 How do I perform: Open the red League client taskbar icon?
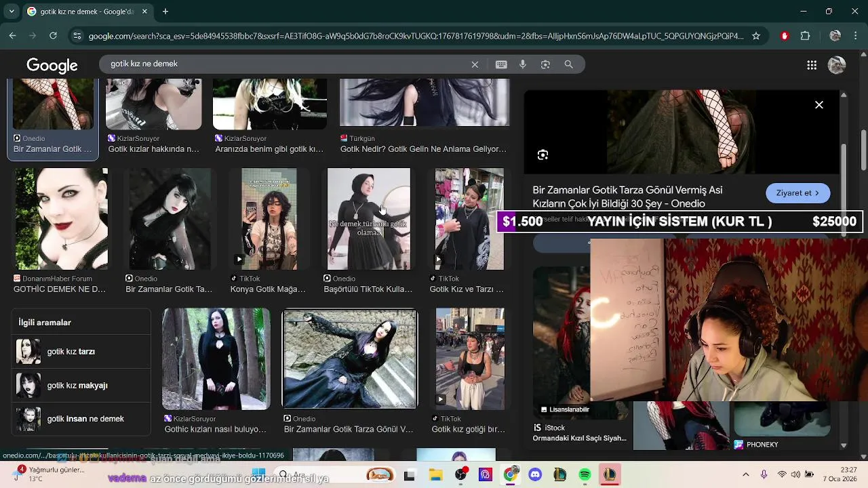point(610,475)
